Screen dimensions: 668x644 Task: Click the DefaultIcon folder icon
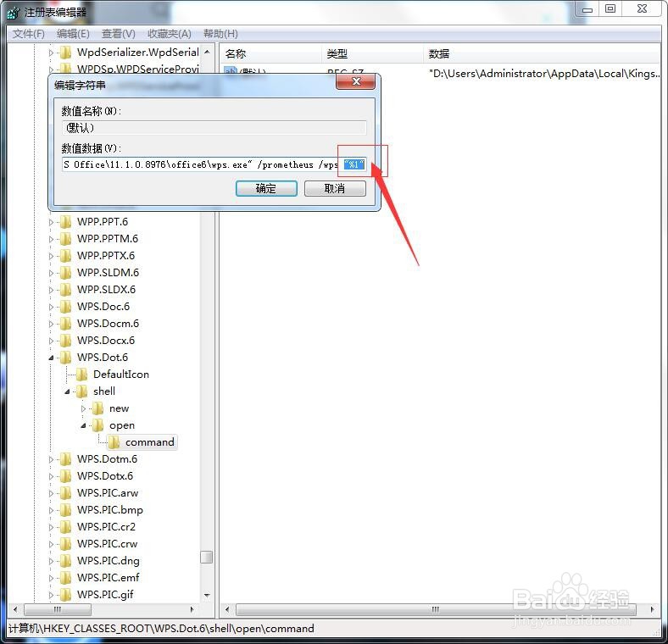pos(81,375)
